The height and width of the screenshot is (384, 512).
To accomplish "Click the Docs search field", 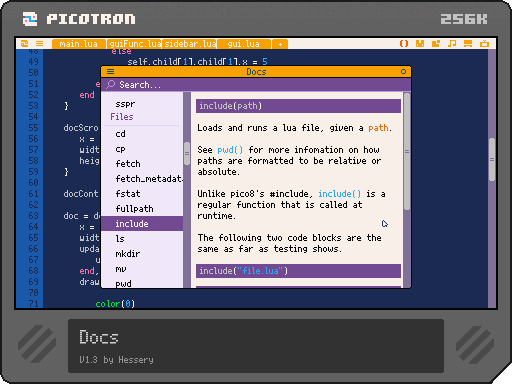I will click(x=256, y=85).
